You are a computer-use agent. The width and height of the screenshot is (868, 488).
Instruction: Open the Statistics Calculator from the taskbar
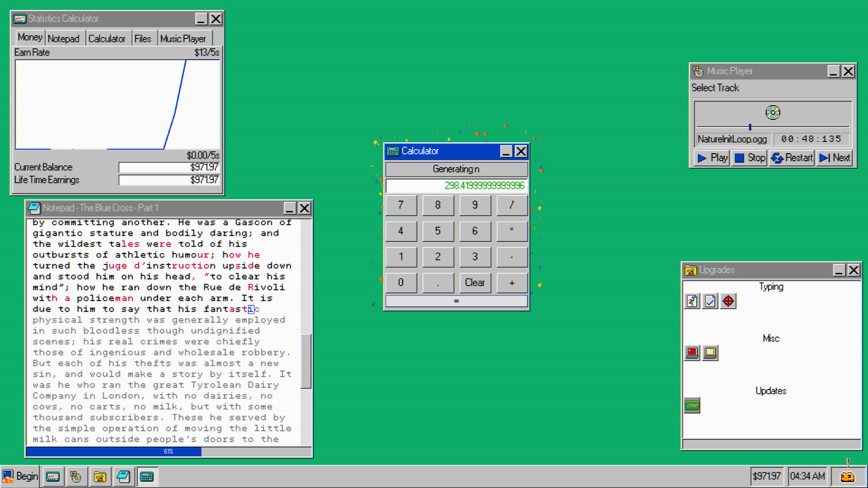click(x=53, y=477)
